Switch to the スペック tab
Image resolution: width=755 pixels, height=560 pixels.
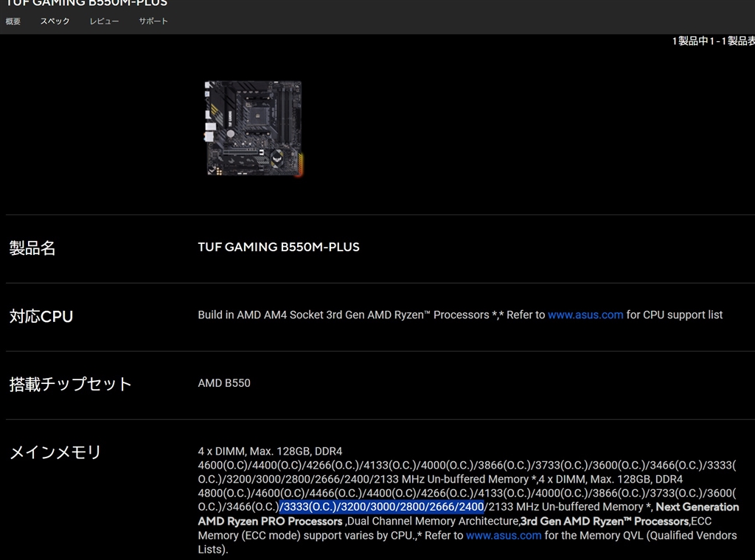point(55,21)
